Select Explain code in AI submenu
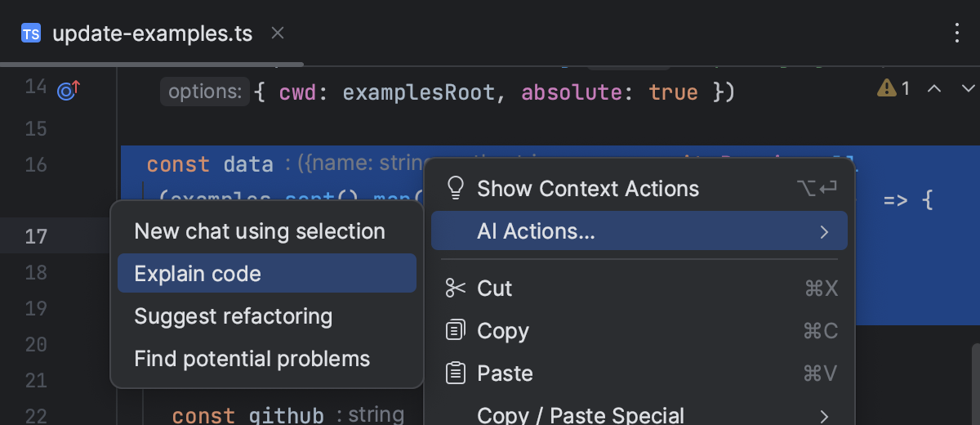Image resolution: width=980 pixels, height=425 pixels. click(267, 274)
